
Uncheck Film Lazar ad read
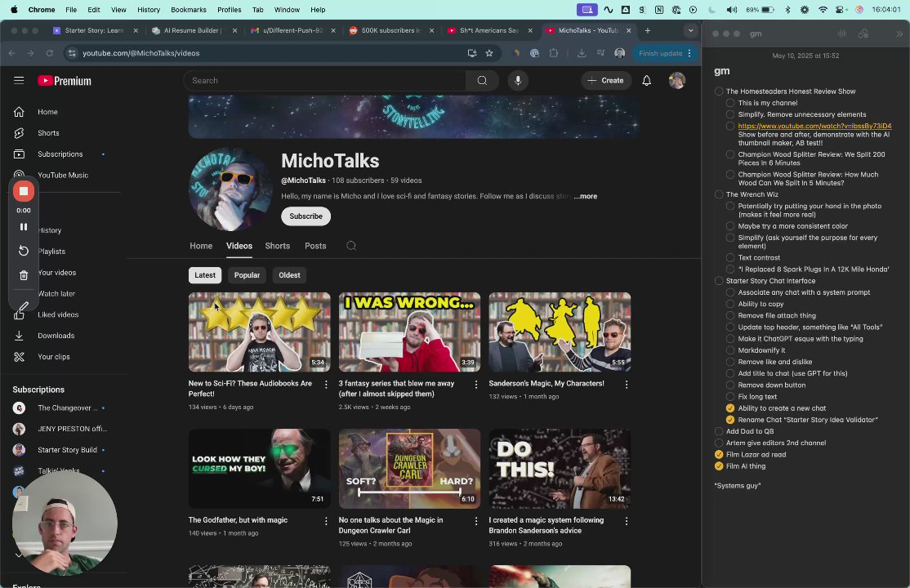pyautogui.click(x=719, y=455)
